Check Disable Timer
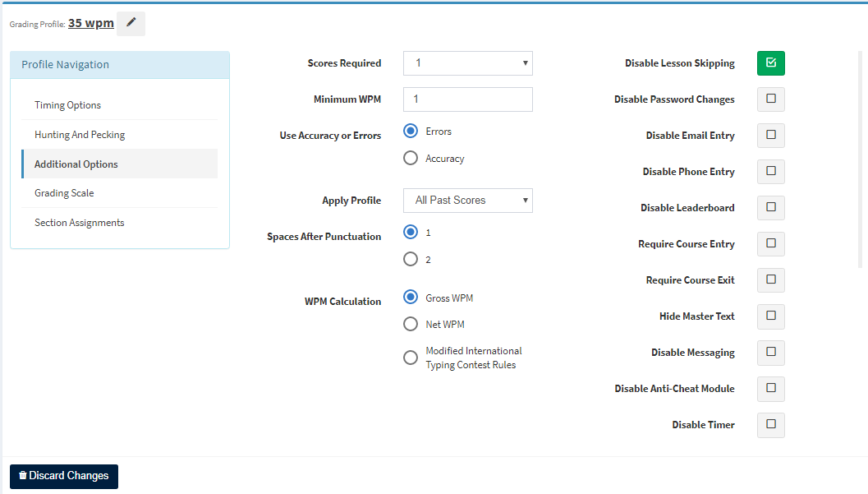The height and width of the screenshot is (494, 868). pos(770,425)
